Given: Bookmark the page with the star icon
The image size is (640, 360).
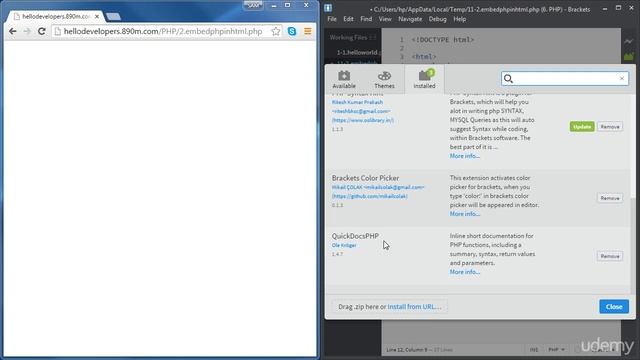Looking at the screenshot, I should pyautogui.click(x=276, y=31).
